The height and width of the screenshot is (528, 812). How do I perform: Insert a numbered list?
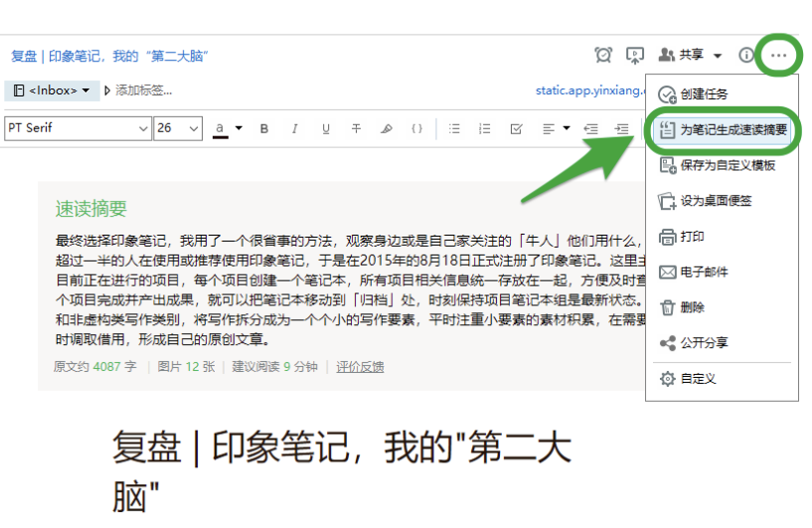(485, 128)
